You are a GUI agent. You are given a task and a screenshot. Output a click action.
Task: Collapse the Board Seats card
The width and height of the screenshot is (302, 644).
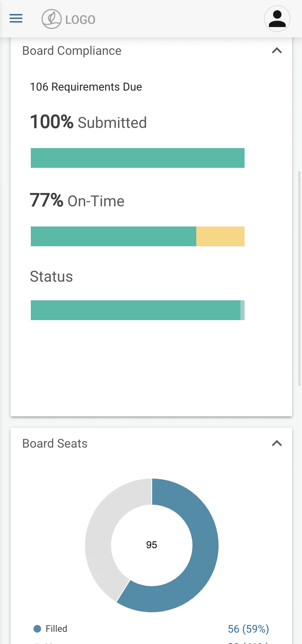[277, 443]
